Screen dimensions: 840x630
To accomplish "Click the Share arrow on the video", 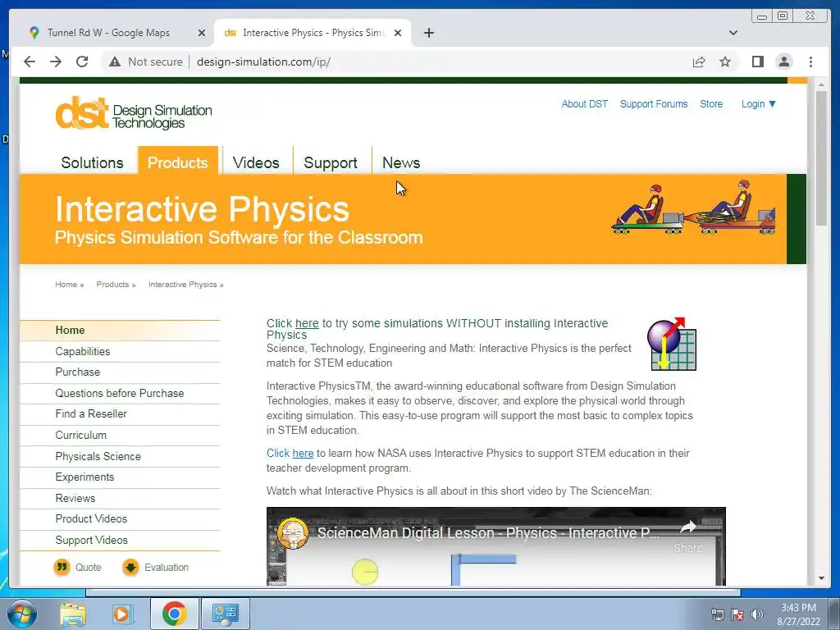I will coord(688,527).
